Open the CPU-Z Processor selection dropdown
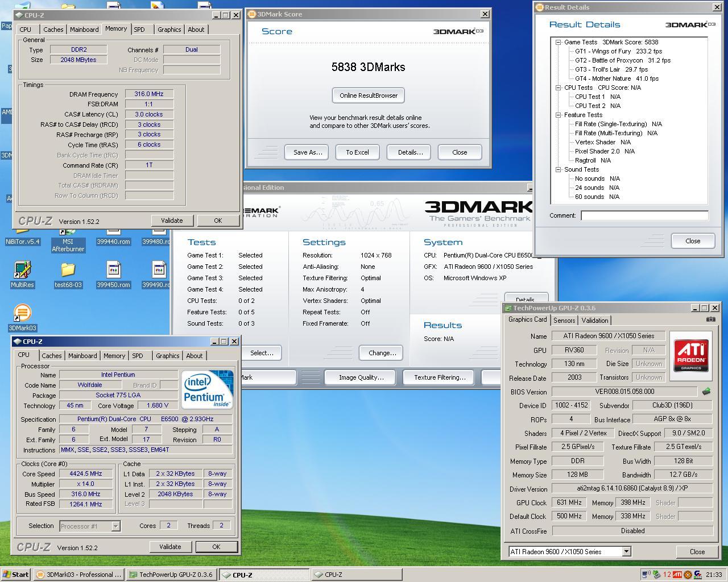This screenshot has height=582, width=728. pos(115,526)
